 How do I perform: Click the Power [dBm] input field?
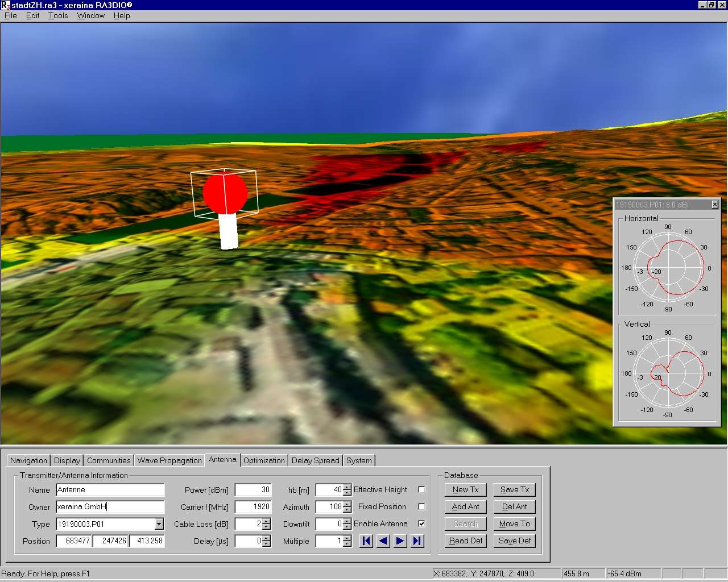[x=253, y=490]
